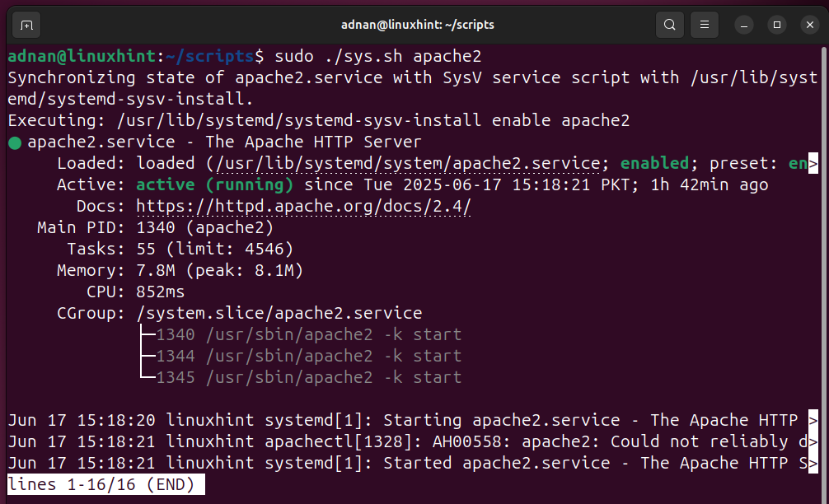Click the green 'enabled' status text

(656, 163)
